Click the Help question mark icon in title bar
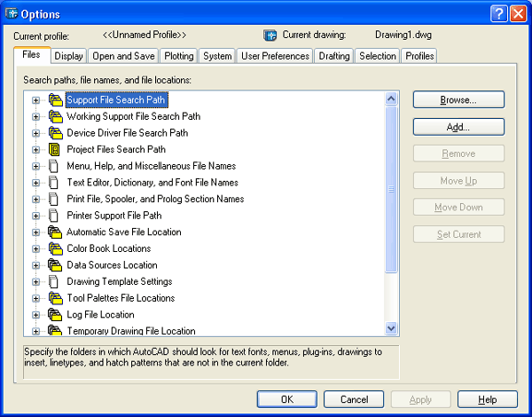The width and height of the screenshot is (532, 417). 497,12
